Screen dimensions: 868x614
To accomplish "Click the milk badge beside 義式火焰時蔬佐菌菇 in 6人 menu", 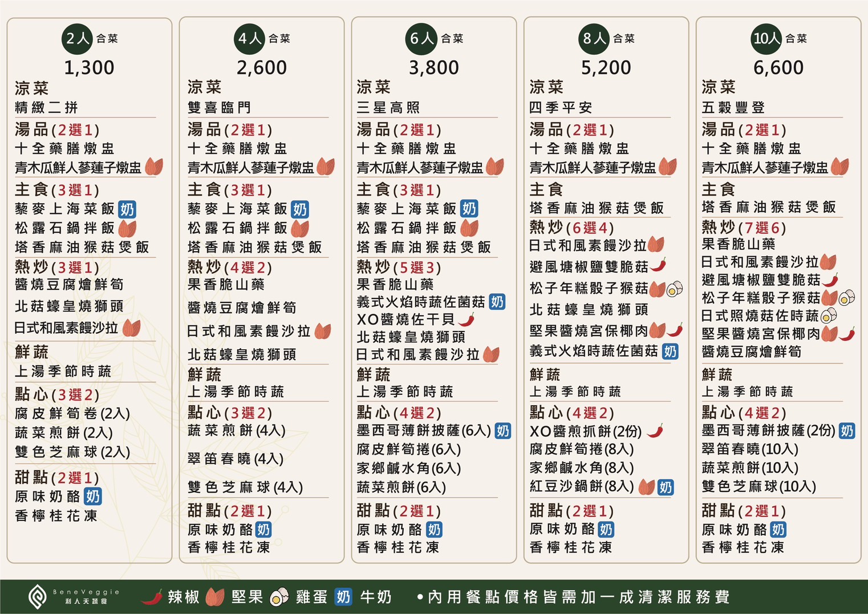I will (497, 302).
